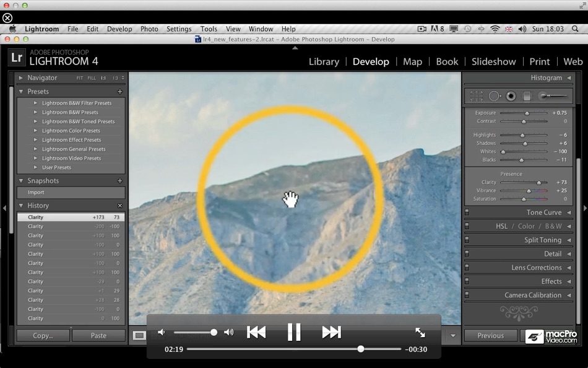The image size is (588, 368).
Task: Collapse the Snapshots panel
Action: [x=20, y=181]
